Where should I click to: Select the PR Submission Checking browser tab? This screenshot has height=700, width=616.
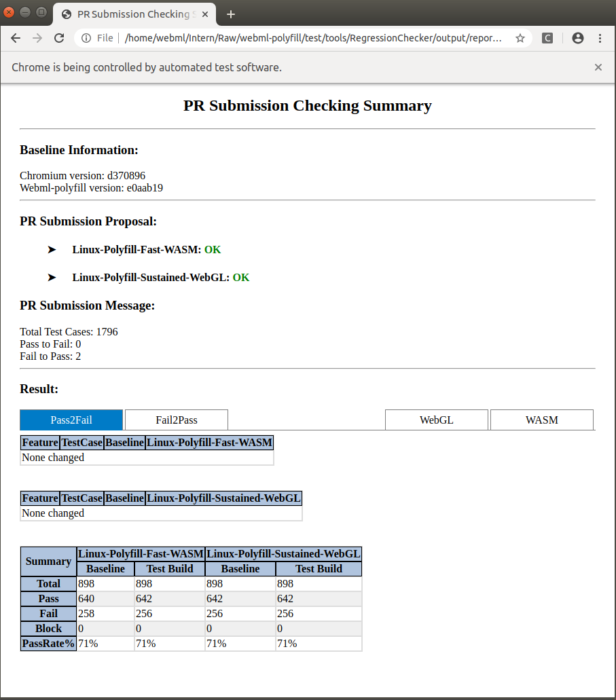(x=134, y=14)
